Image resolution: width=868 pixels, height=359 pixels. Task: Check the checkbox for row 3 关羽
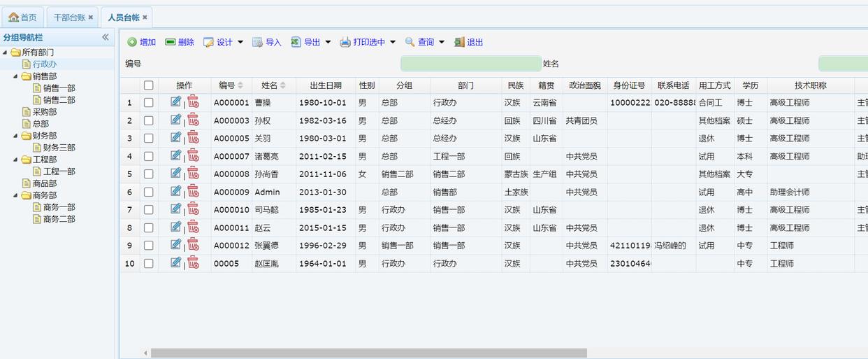148,139
